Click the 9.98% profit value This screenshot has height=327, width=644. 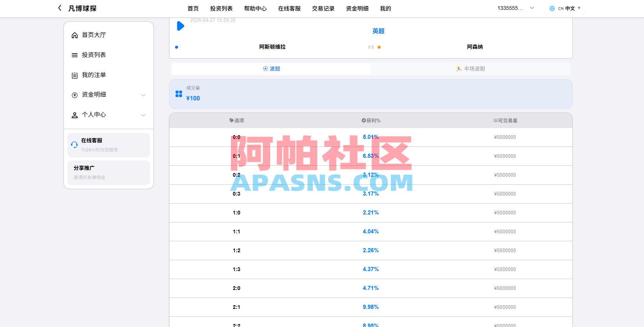click(x=371, y=307)
